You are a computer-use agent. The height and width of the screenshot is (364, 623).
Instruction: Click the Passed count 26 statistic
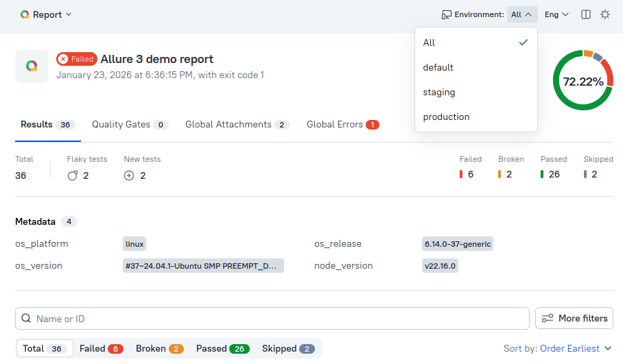tap(554, 169)
